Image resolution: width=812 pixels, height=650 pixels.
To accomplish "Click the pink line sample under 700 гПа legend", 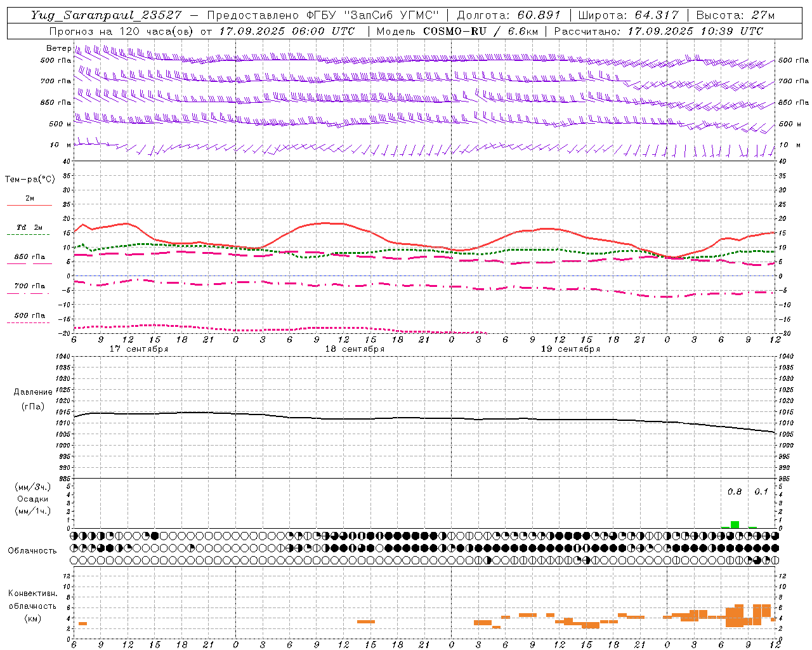I will click(29, 293).
